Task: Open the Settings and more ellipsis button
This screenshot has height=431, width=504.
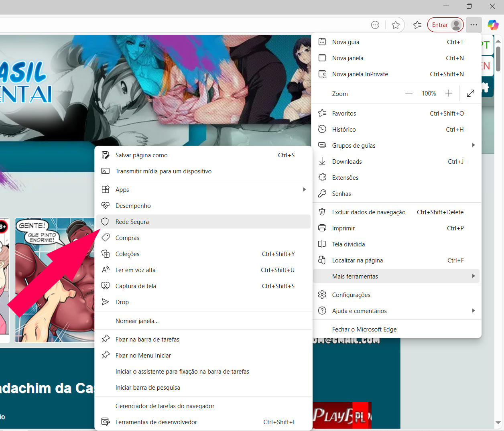Action: tap(474, 25)
